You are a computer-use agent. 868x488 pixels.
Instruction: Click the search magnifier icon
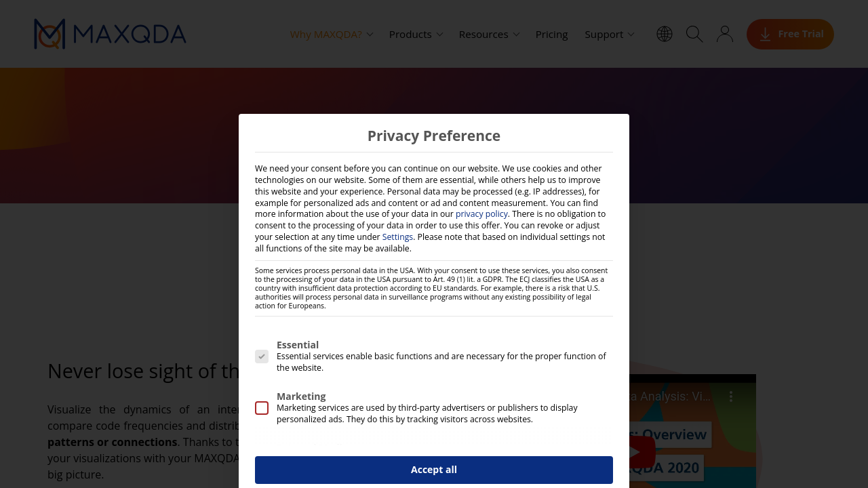click(694, 34)
